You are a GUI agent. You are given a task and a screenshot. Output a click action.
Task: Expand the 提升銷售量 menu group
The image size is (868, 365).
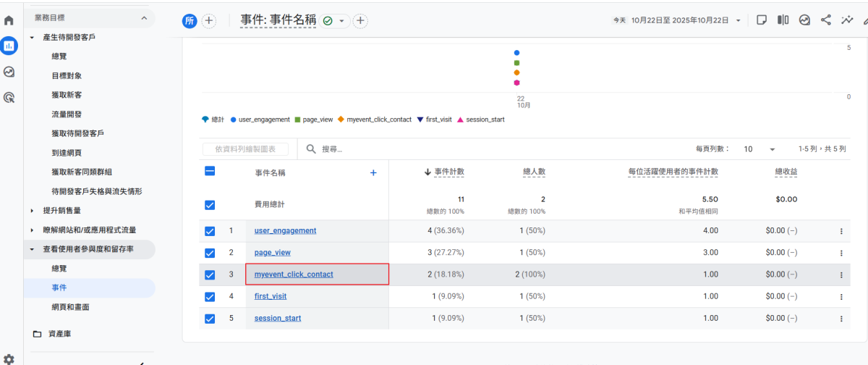point(32,211)
